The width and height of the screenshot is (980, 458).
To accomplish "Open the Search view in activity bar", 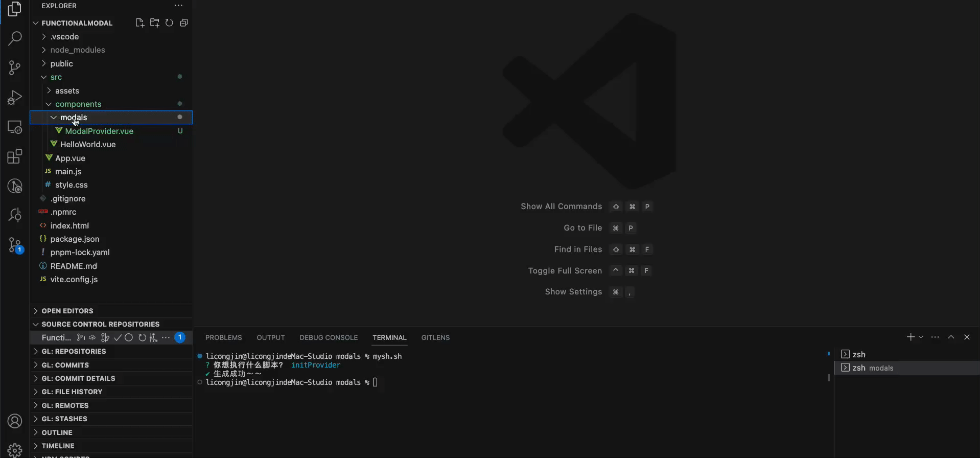I will (15, 38).
